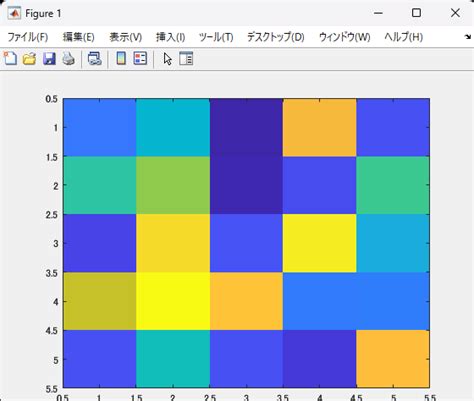Screen dimensions: 474x401
Task: Click the green cell at row 2, column 5
Action: [393, 185]
